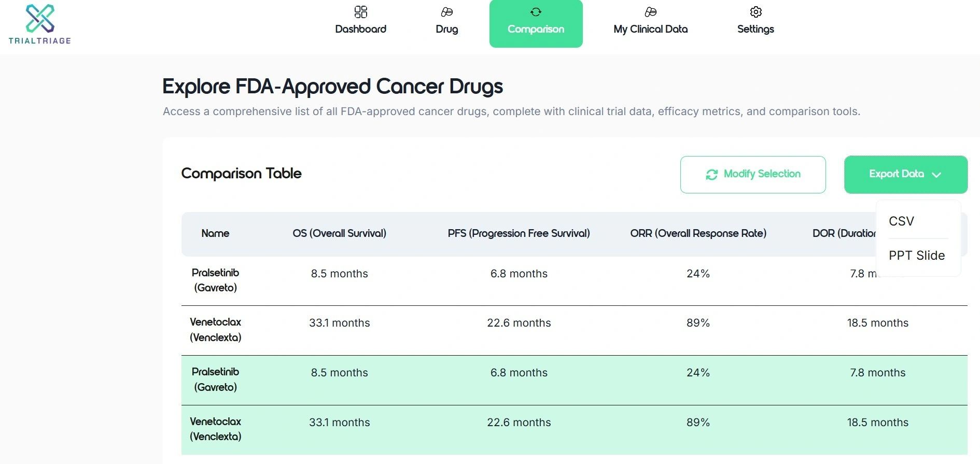Click the TrialTriage logo
The image size is (980, 464).
tap(40, 24)
